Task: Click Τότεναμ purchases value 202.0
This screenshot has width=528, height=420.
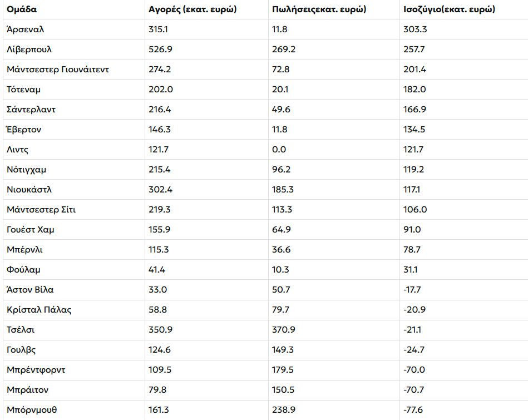Action: [161, 89]
